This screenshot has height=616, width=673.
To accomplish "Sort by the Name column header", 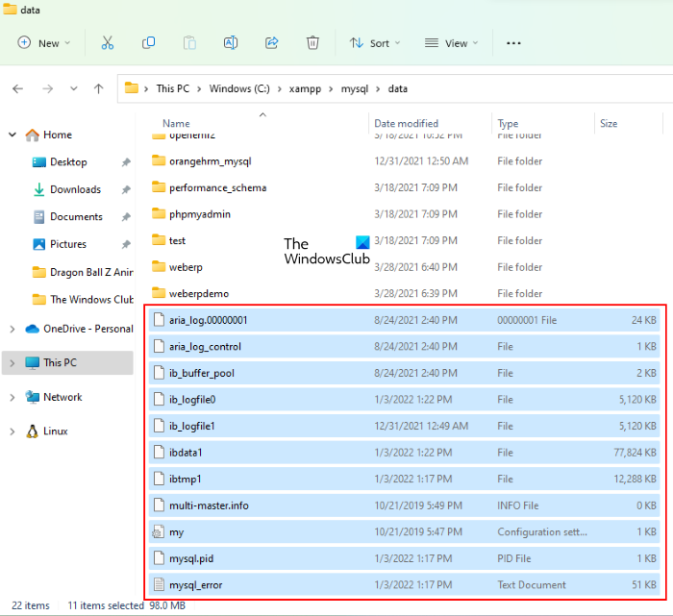I will click(x=176, y=124).
